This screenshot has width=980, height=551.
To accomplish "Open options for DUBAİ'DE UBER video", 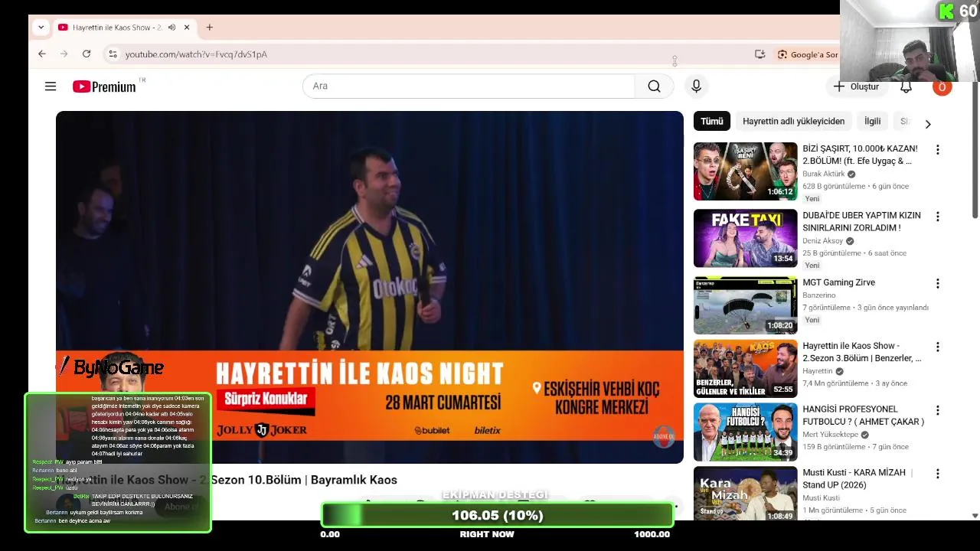I will point(937,217).
